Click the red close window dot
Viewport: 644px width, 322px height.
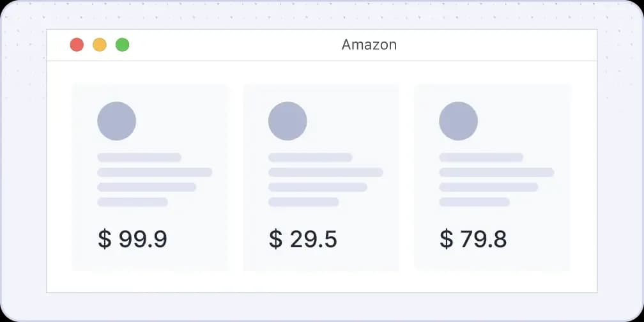click(77, 45)
